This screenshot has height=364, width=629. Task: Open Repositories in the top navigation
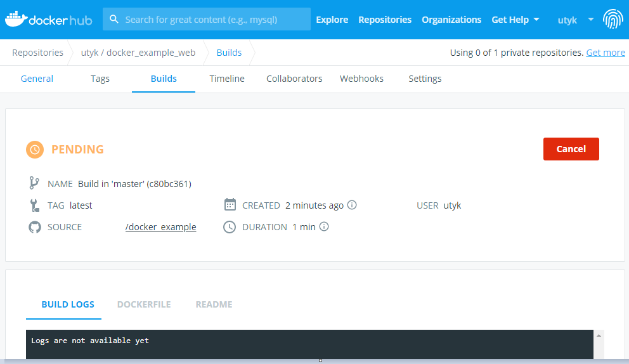point(385,20)
